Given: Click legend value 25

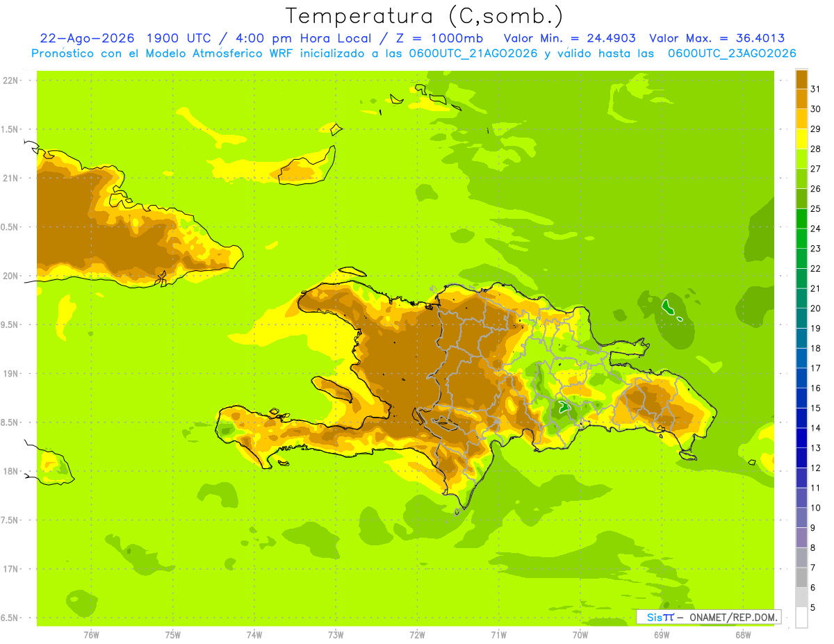Looking at the screenshot, I should [x=815, y=209].
